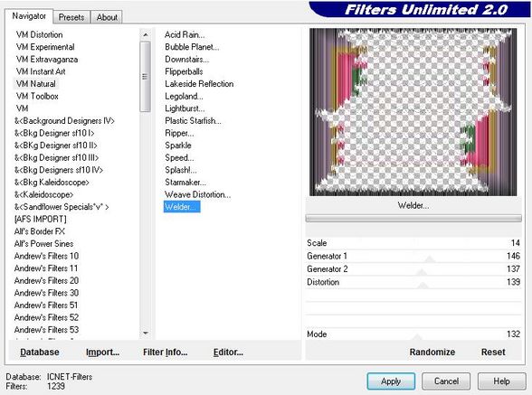Select Alf's Power Sines category
532x395 pixels.
coord(43,244)
